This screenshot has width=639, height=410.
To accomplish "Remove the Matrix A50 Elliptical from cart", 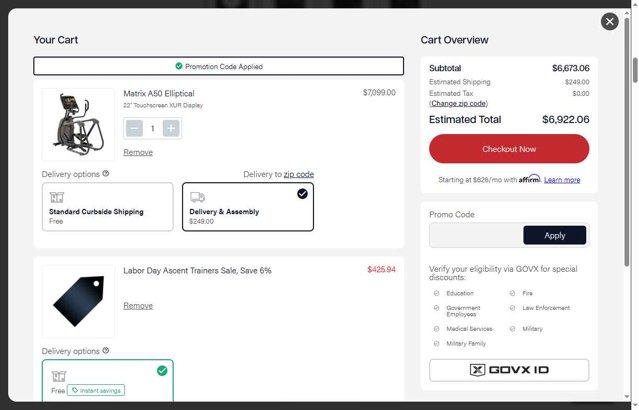I will 138,152.
